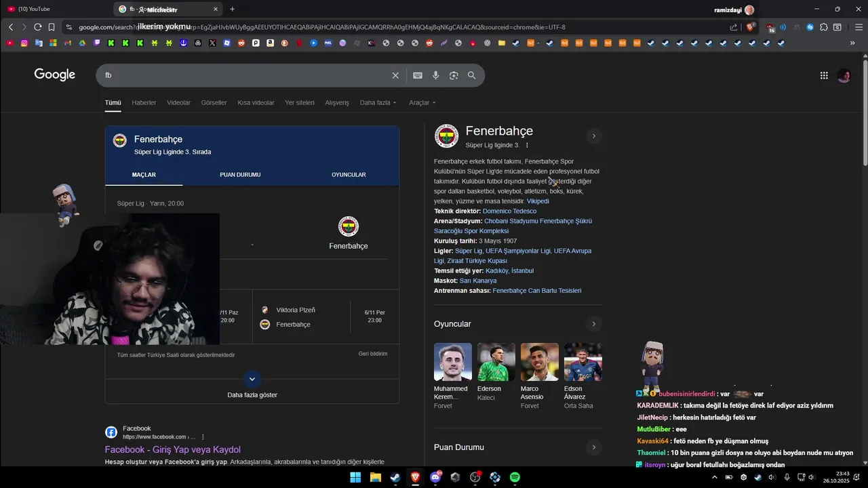Open the Oyuncular section arrow
This screenshot has height=488, width=868.
point(593,324)
